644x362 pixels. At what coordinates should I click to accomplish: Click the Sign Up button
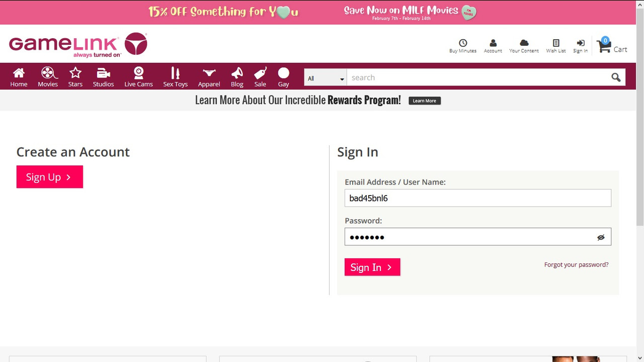pos(50,177)
